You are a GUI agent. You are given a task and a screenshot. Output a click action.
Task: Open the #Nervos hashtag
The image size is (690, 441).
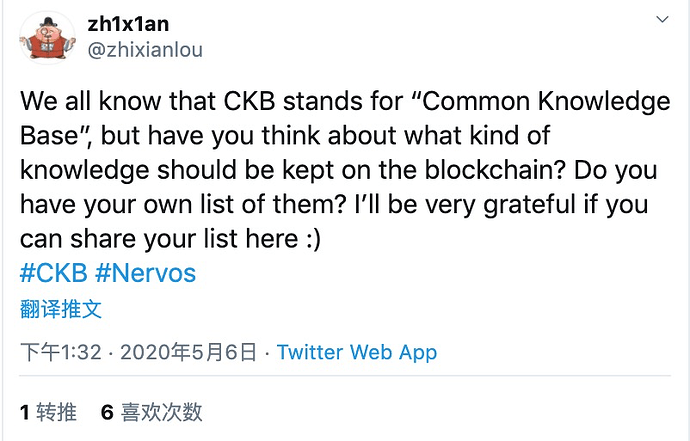(x=145, y=273)
